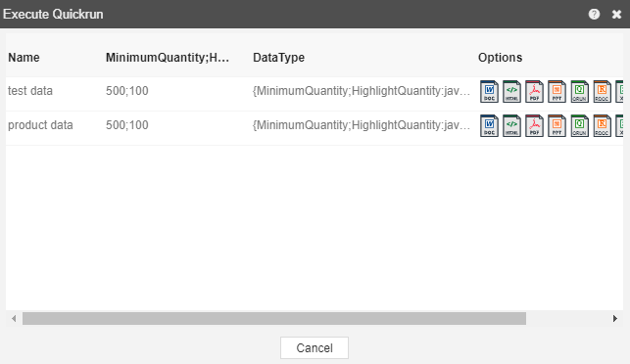Click RDOC icon in product data row
This screenshot has width=630, height=364.
tap(602, 126)
